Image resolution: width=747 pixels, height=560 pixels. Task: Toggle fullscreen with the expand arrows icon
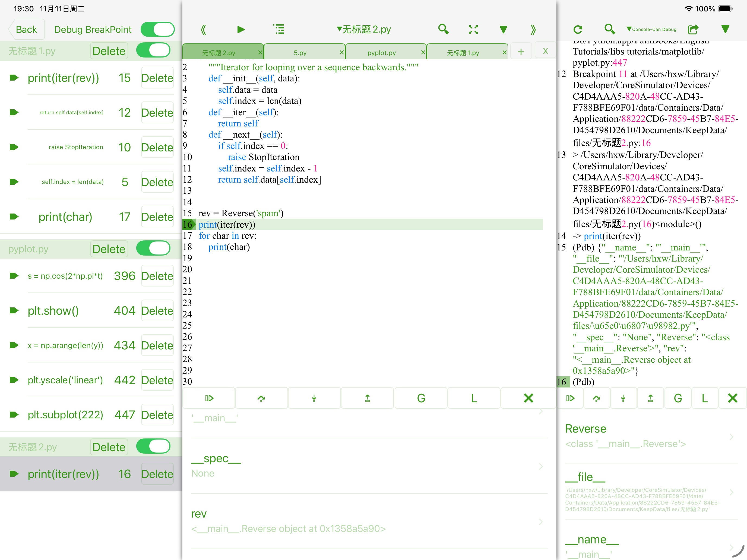473,29
